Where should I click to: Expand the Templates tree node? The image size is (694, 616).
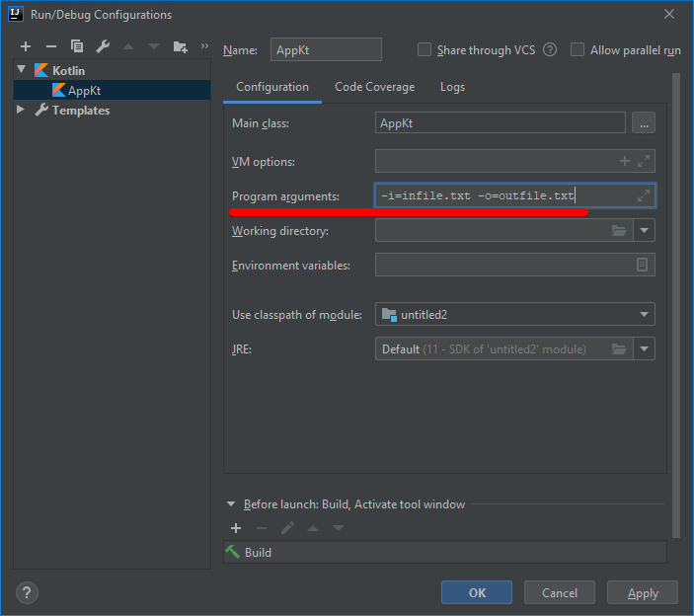[x=22, y=111]
